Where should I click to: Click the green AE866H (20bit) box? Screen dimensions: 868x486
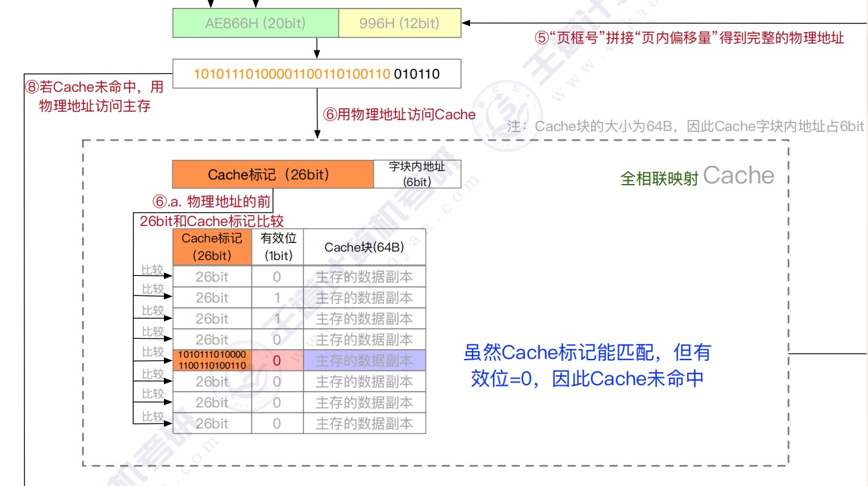pyautogui.click(x=256, y=23)
